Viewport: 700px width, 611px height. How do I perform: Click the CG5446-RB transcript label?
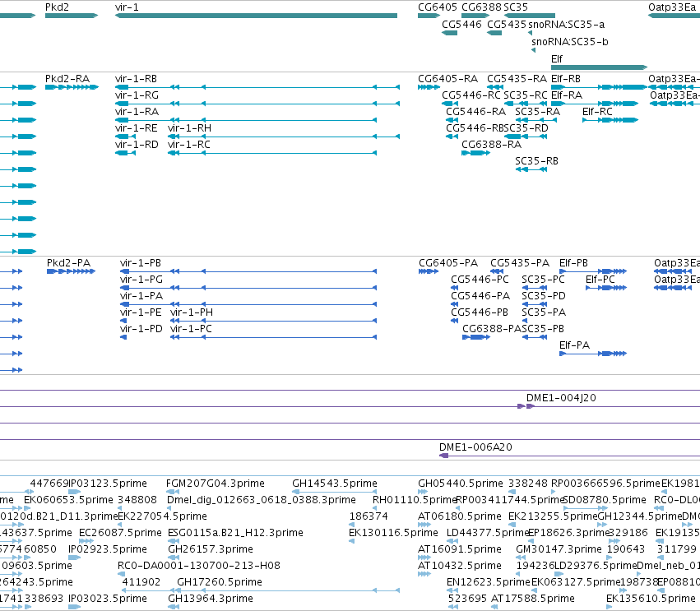click(475, 128)
